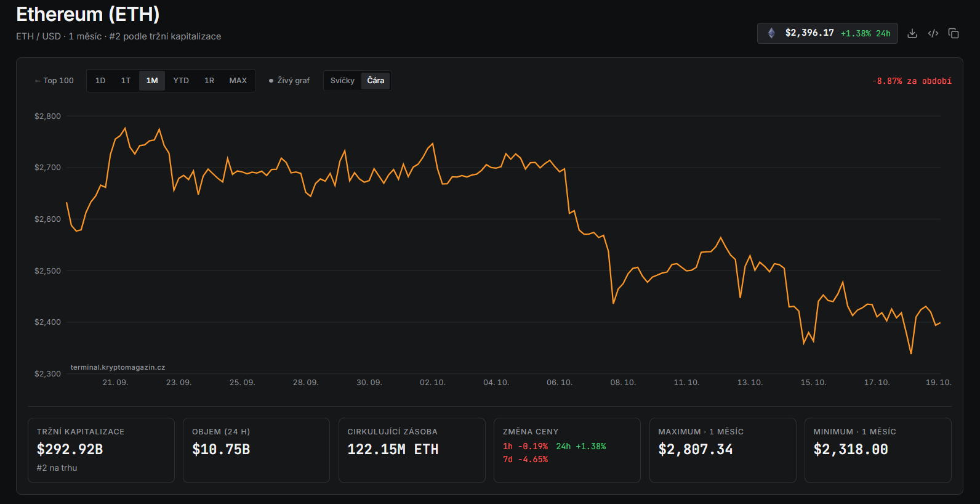Download the chart image using download icon
The width and height of the screenshot is (980, 504).
point(912,33)
